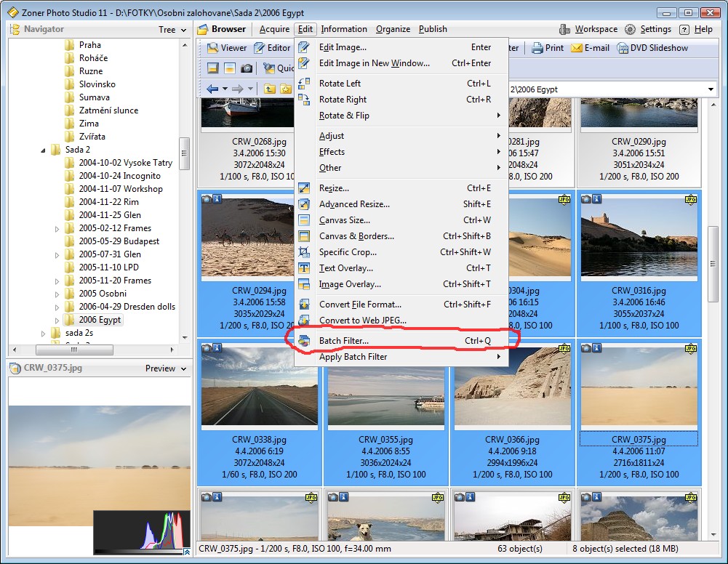
Task: Click the navigator horizontal scrollbar thumb
Action: (x=74, y=350)
